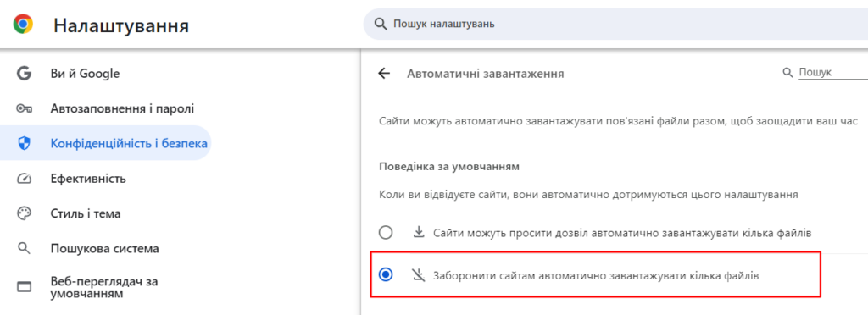Click the magnifier icon in Пошук налаштувань
868x315 pixels.
pyautogui.click(x=380, y=25)
